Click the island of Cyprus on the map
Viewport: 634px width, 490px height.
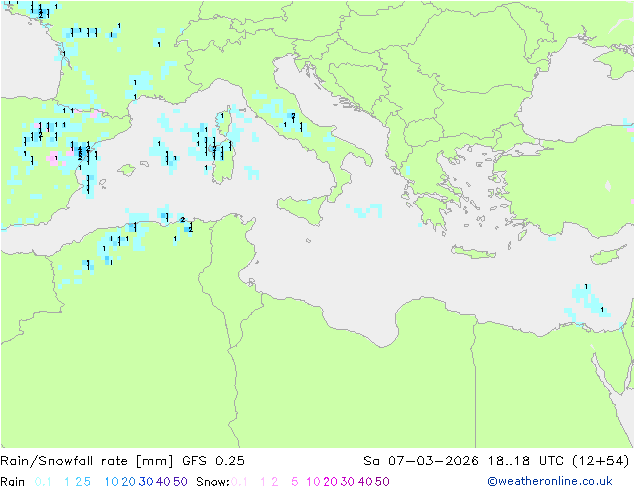609,256
